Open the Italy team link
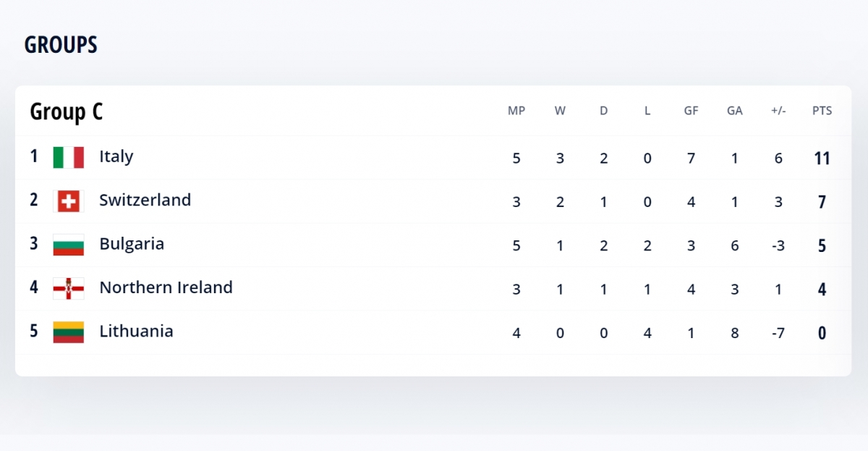The height and width of the screenshot is (451, 868). (116, 156)
